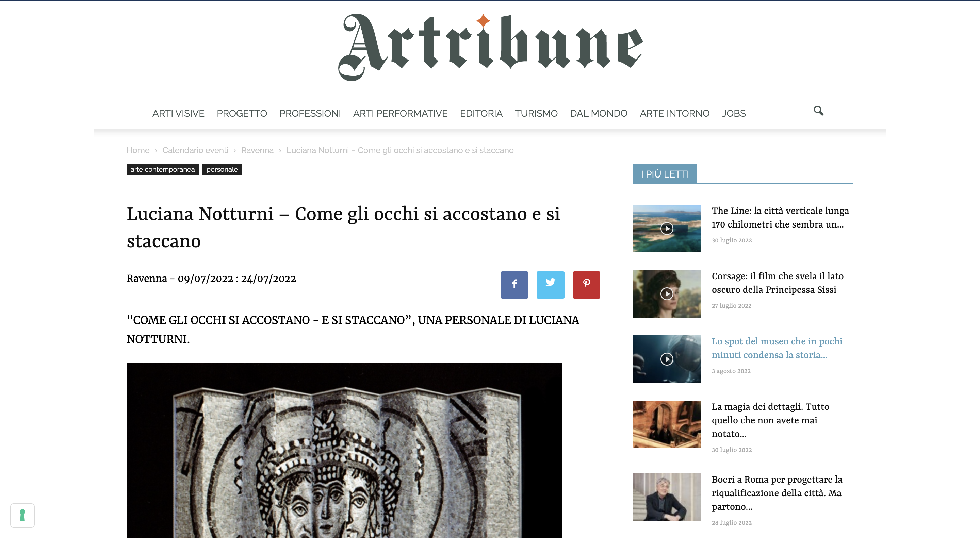The image size is (980, 538).
Task: Play the Corsage film video thumbnail
Action: click(x=667, y=294)
